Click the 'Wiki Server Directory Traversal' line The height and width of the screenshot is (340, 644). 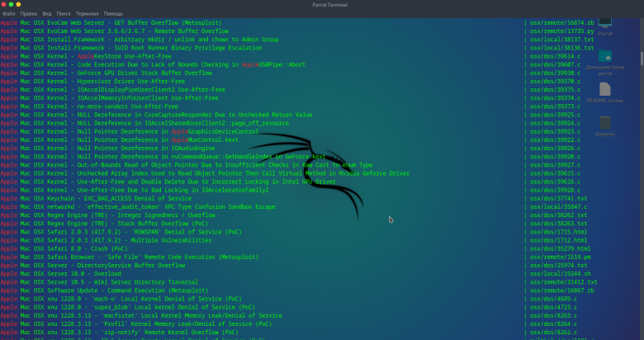point(99,282)
